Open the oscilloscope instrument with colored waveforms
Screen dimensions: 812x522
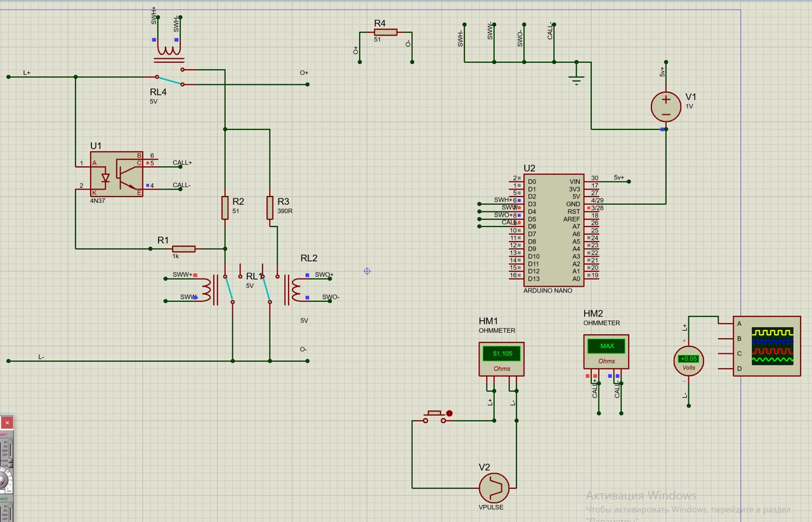coord(766,346)
